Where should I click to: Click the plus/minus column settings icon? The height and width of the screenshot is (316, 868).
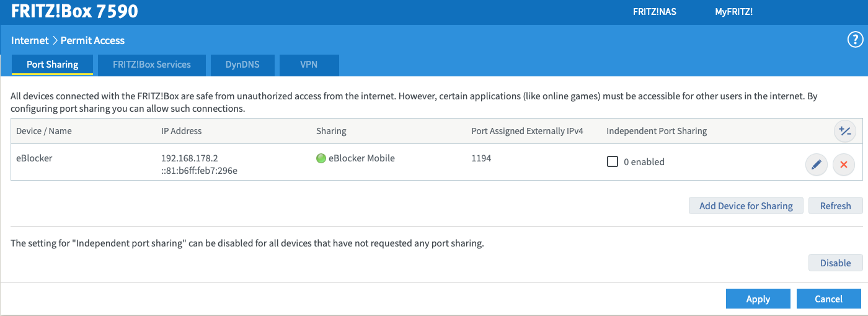(844, 131)
